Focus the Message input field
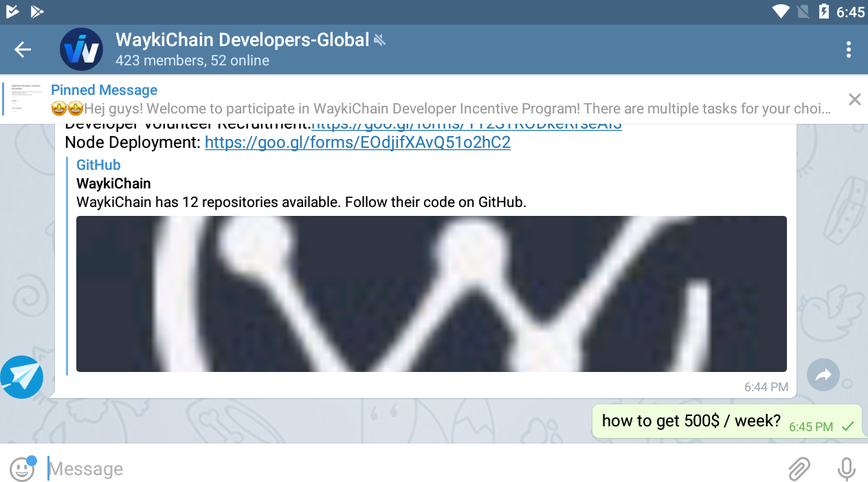The height and width of the screenshot is (482, 868). (412, 469)
